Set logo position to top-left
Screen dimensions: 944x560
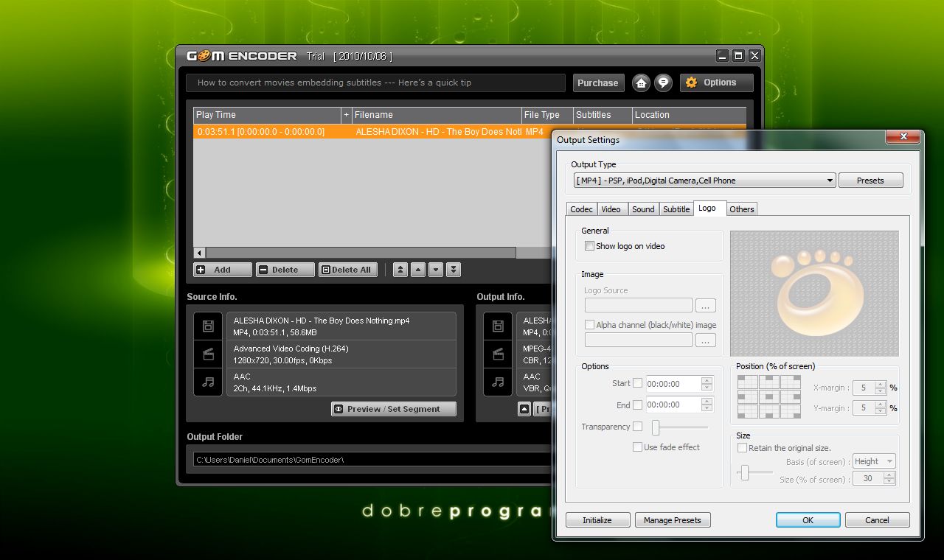[x=748, y=382]
